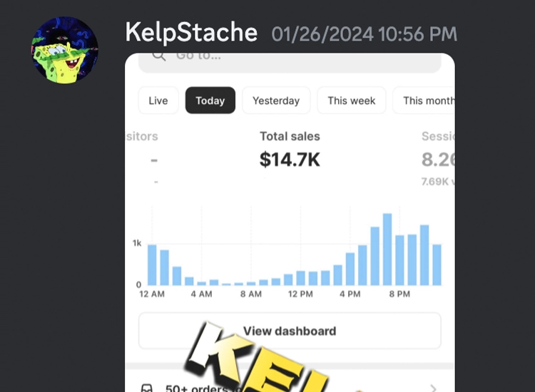Select the This week tab
The image size is (535, 392).
pos(351,100)
